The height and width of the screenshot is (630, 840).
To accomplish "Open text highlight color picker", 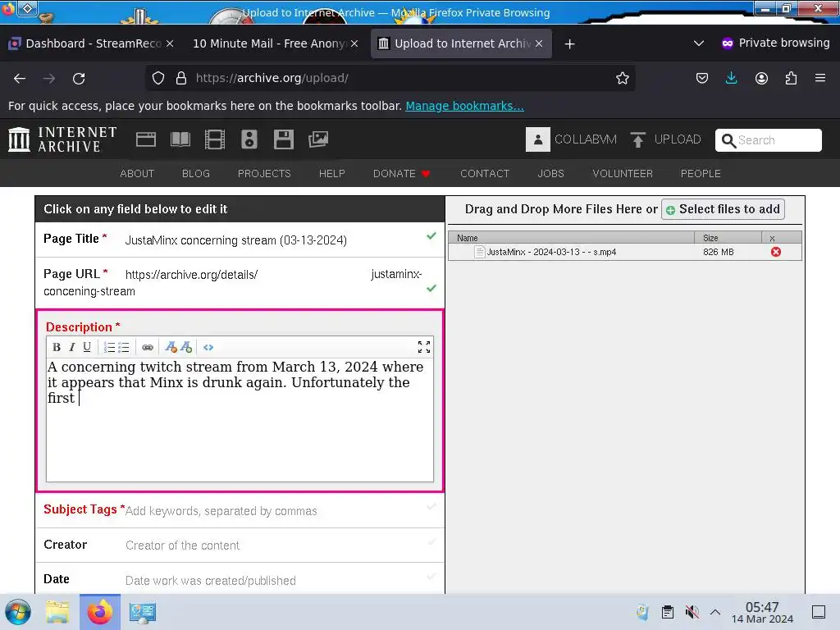I will pos(186,347).
